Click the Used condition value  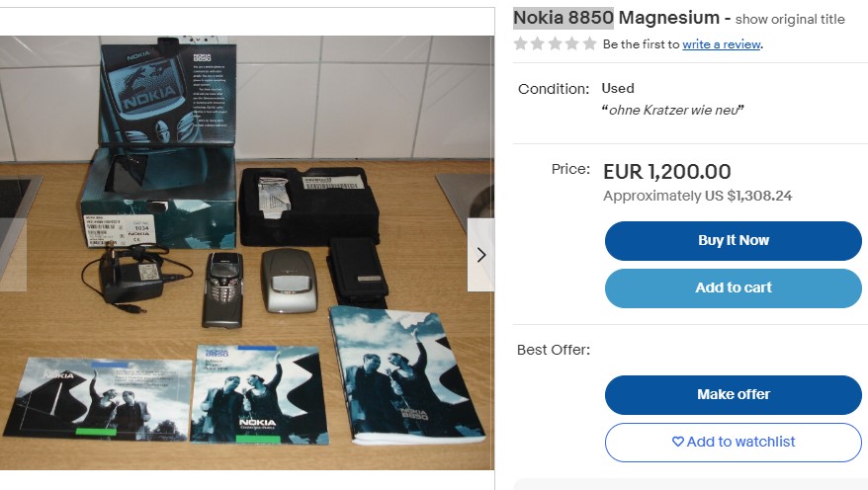pos(618,89)
